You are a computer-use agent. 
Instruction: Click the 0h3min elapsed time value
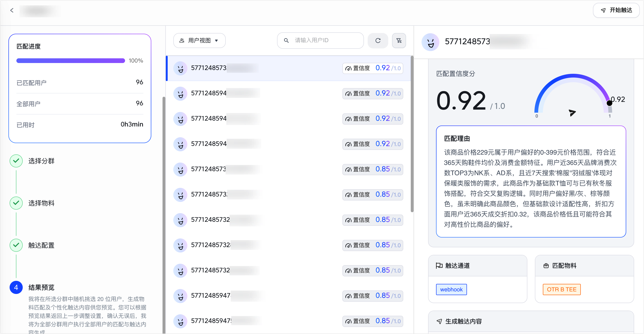click(132, 124)
